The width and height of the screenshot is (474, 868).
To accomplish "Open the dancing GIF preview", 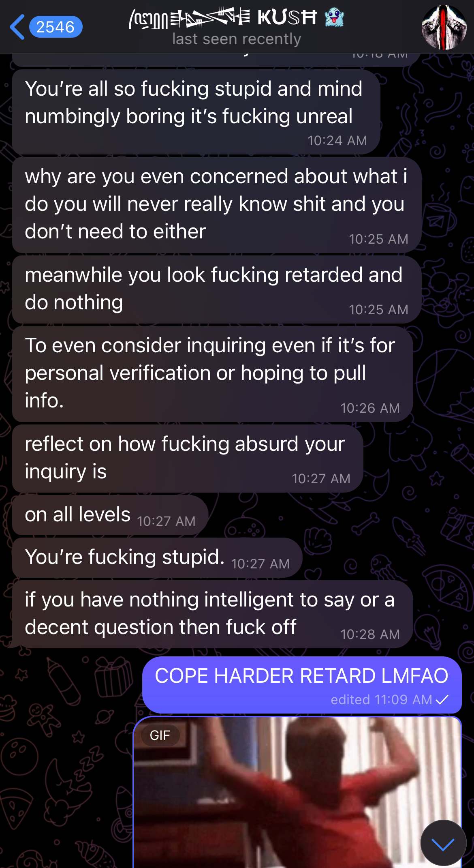I will pyautogui.click(x=297, y=792).
